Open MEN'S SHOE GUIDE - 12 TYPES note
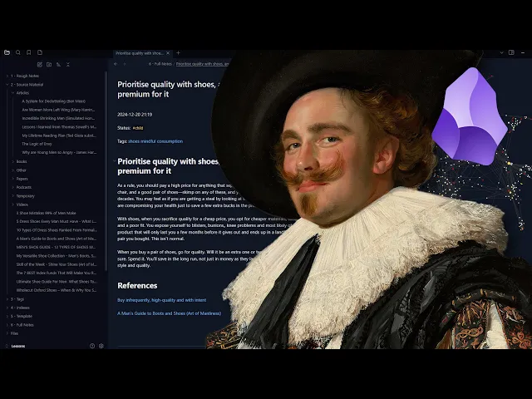Screen dimensions: 532x399 coord(56,247)
